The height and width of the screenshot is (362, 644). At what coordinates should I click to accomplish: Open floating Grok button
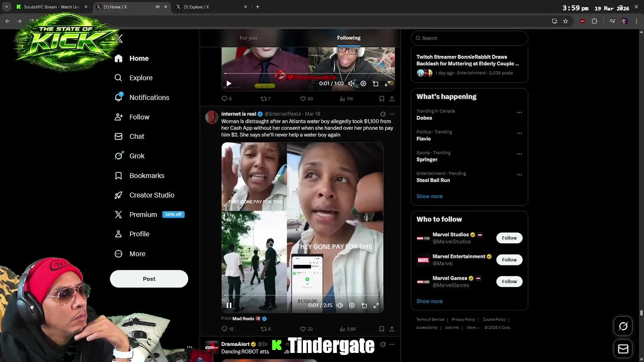pos(623,327)
